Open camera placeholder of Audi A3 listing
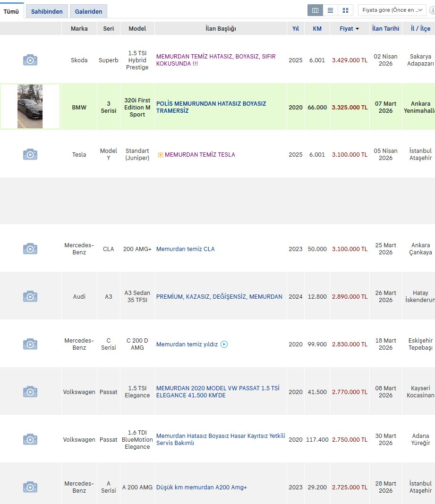 point(30,296)
